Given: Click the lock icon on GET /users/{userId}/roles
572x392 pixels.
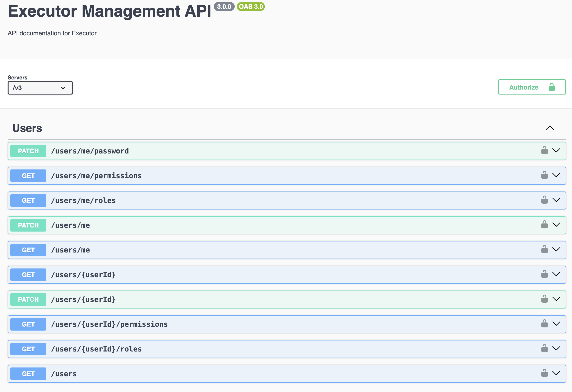Looking at the screenshot, I should coord(544,348).
